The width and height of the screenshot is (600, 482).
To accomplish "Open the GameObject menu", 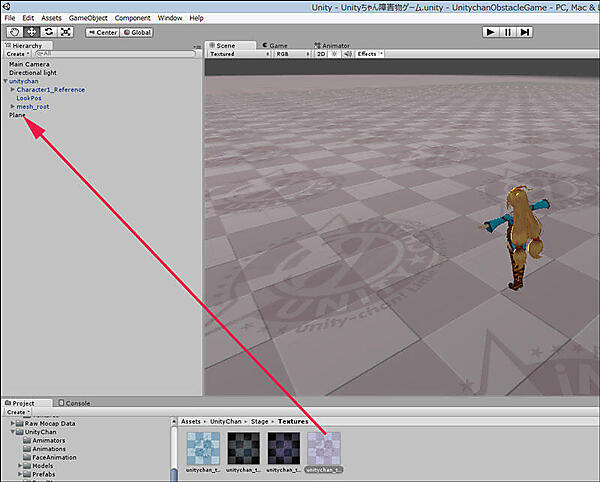I will tap(88, 18).
